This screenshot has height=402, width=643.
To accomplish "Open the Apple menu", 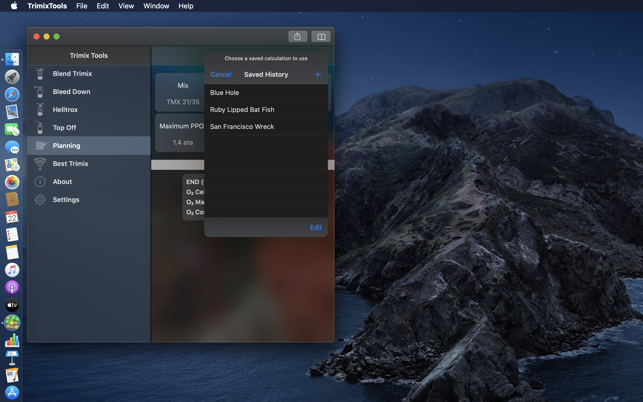I will point(14,6).
